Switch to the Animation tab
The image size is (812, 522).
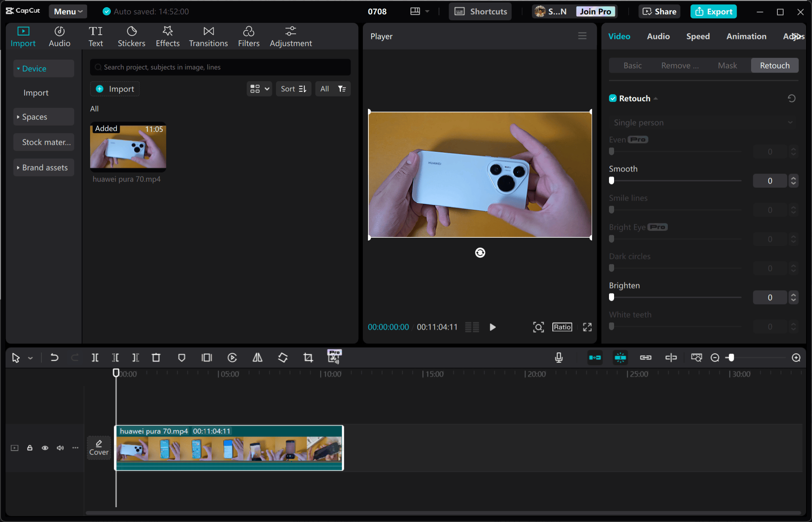click(x=746, y=36)
